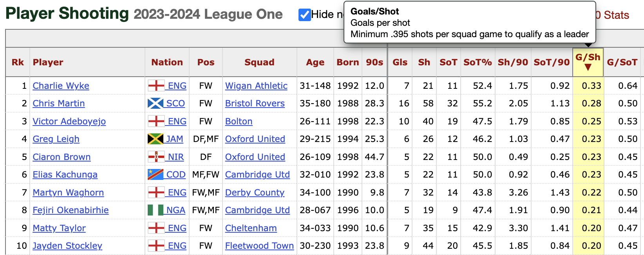Sort table by G/Sh column arrow
Screen dimensions: 644x255
[588, 68]
